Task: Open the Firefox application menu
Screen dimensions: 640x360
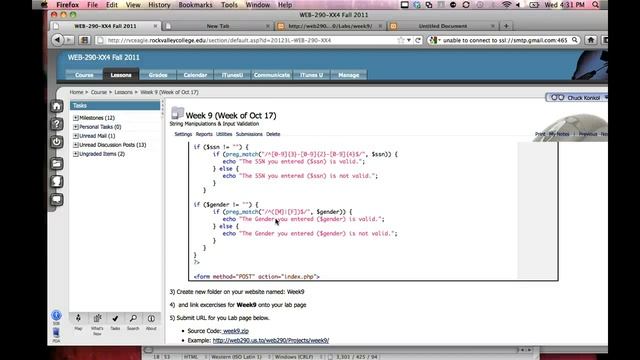Action: pos(67,5)
